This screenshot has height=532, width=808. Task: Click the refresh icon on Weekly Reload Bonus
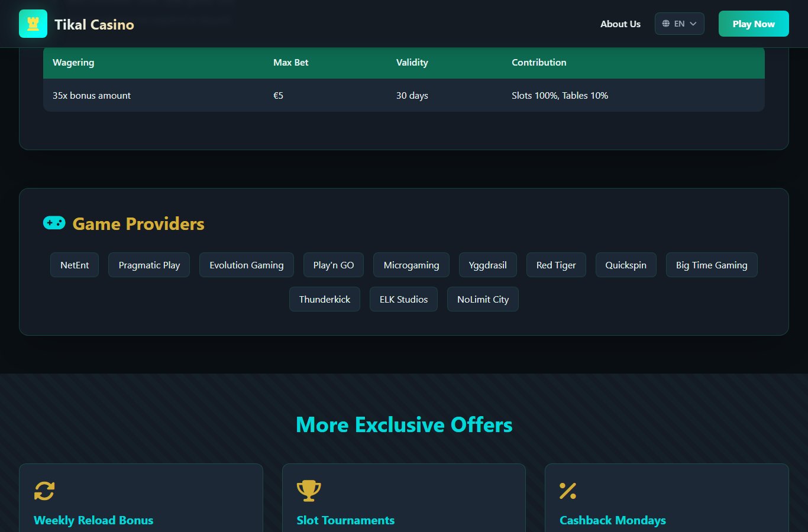click(x=44, y=491)
